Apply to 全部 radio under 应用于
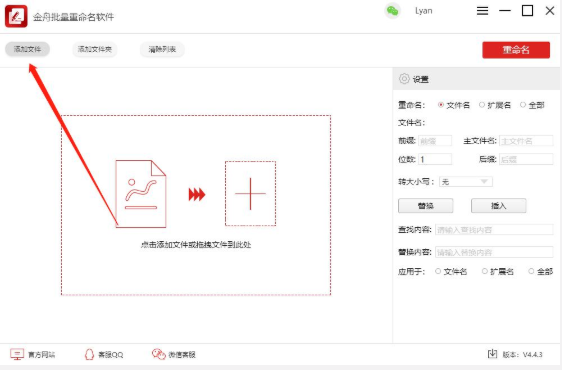 [x=531, y=271]
